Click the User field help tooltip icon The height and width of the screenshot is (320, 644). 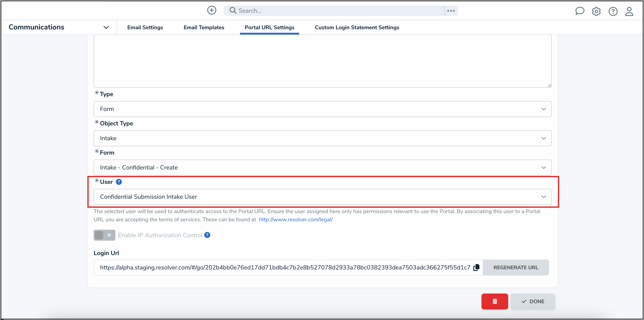[x=119, y=182]
